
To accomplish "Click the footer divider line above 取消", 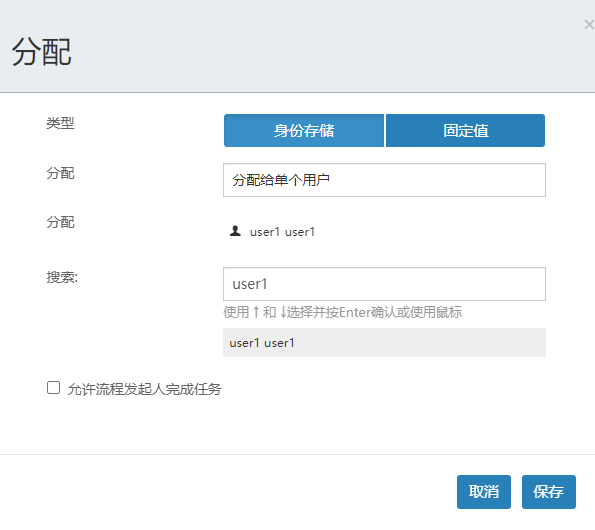I will coord(298,455).
